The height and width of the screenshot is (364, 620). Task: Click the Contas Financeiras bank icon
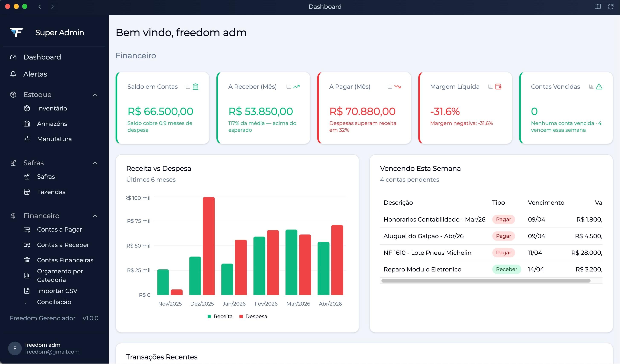27,260
